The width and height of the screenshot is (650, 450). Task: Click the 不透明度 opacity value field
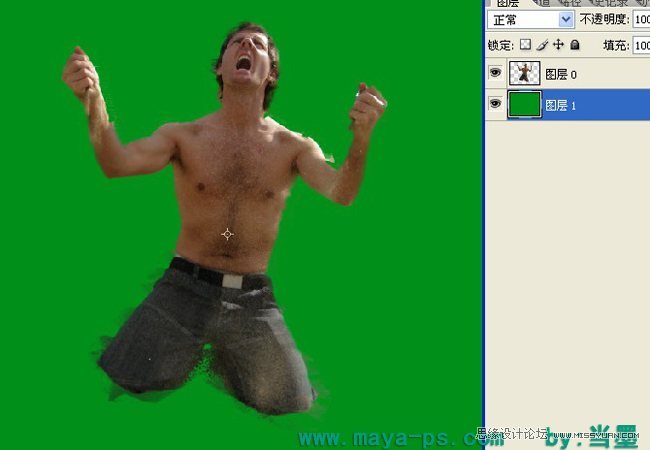tap(640, 19)
